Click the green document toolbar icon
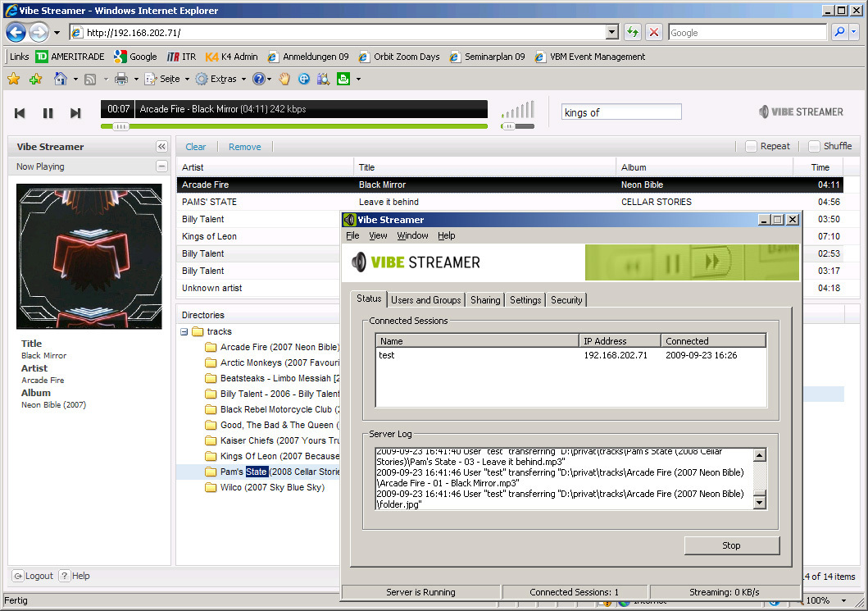This screenshot has height=611, width=868. [343, 79]
